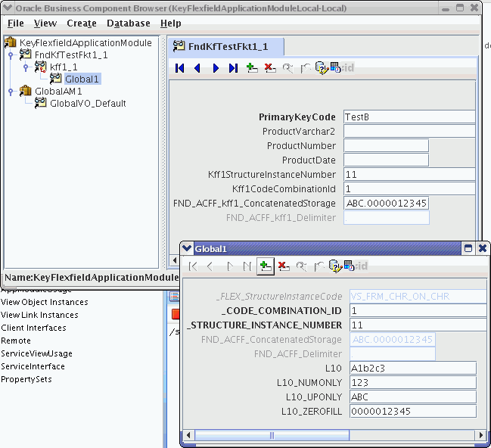The image size is (491, 448).
Task: Open the View menu
Action: click(x=45, y=23)
